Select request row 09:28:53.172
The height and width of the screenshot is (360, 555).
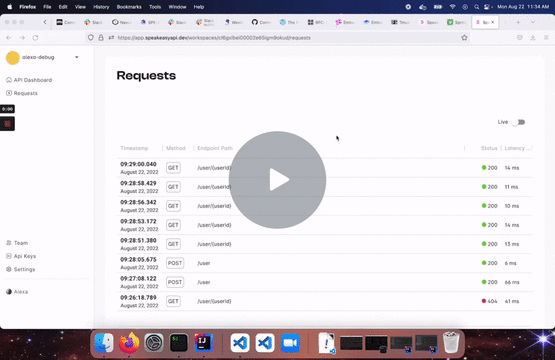pyautogui.click(x=325, y=225)
